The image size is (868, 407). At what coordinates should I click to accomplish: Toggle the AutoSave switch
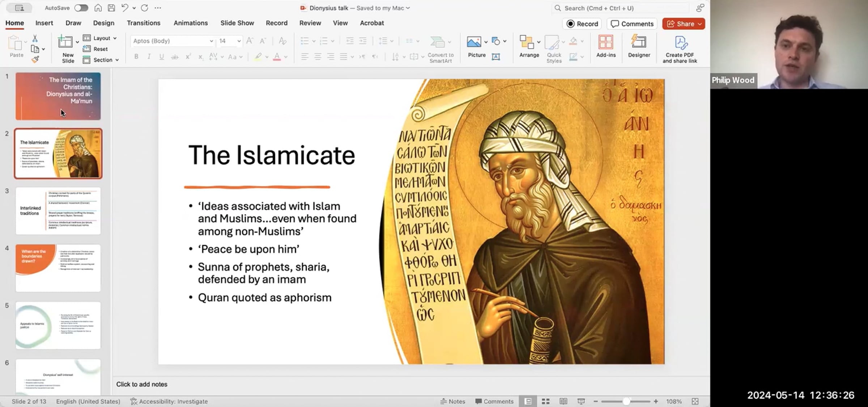(x=81, y=8)
